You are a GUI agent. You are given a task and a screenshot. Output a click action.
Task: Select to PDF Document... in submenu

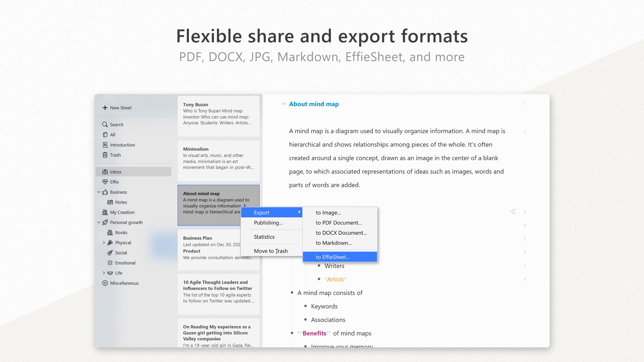click(338, 223)
